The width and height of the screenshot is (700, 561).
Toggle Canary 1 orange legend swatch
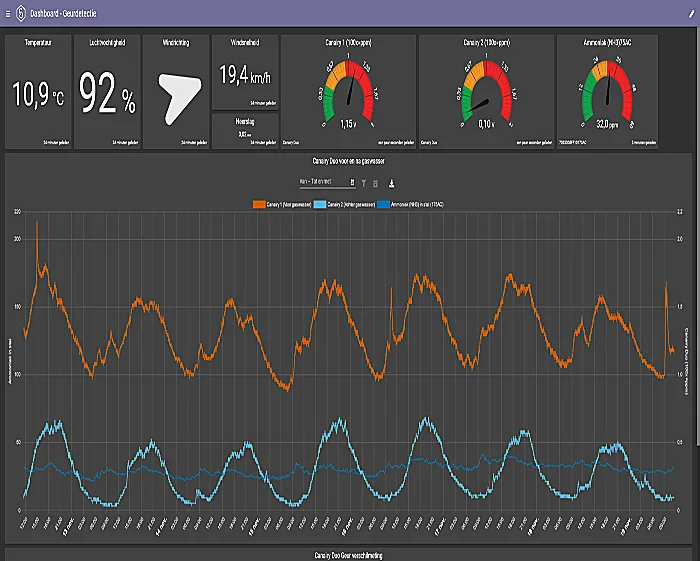pyautogui.click(x=259, y=204)
